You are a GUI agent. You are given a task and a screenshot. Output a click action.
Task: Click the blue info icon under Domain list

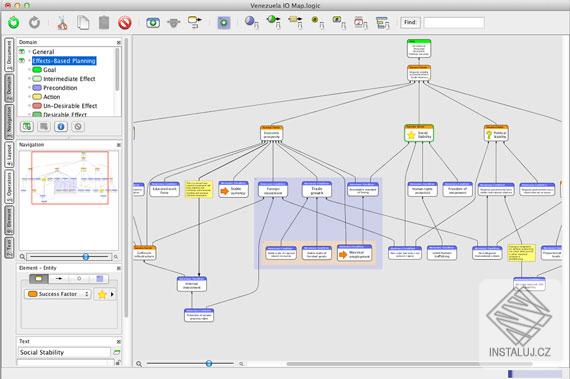coord(61,126)
